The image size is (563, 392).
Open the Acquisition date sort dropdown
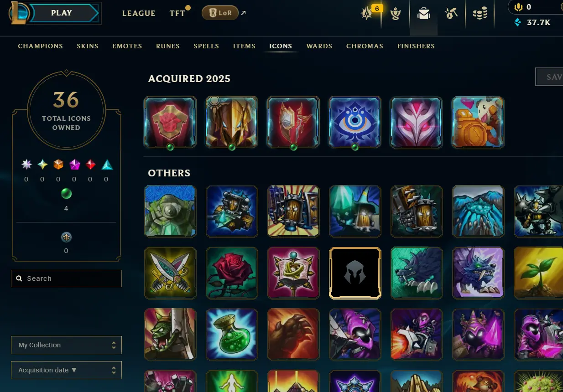[x=66, y=370]
